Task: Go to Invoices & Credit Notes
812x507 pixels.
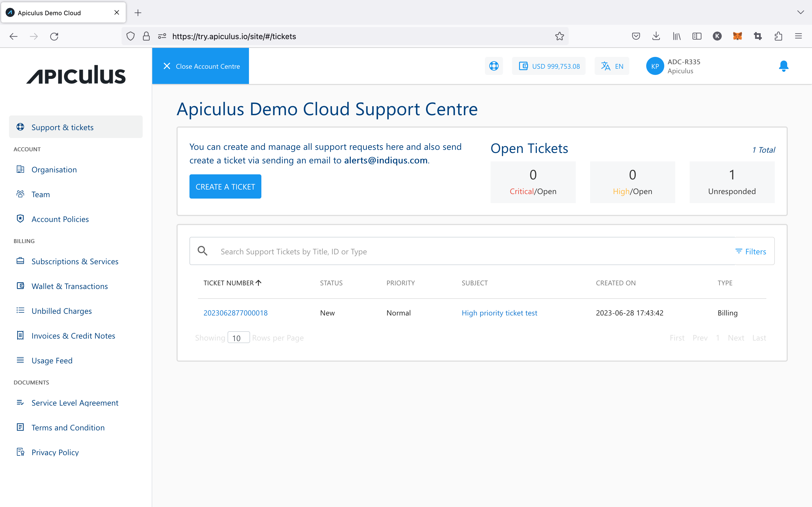Action: tap(73, 336)
